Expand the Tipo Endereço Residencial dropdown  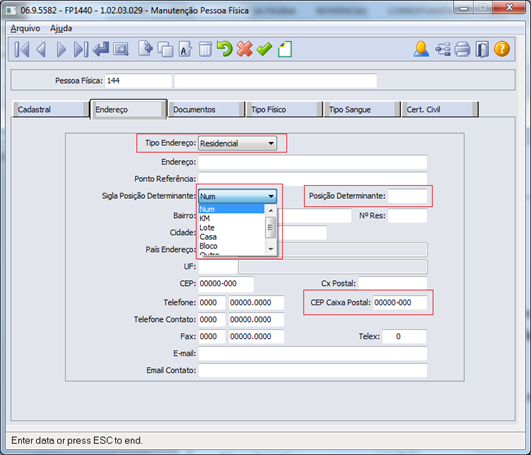click(x=237, y=143)
